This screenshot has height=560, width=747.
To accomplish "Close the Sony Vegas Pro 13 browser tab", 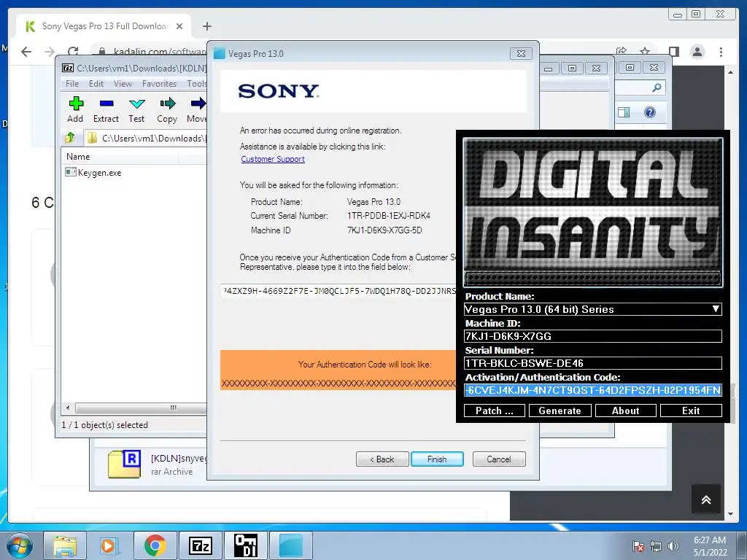I will tap(179, 26).
